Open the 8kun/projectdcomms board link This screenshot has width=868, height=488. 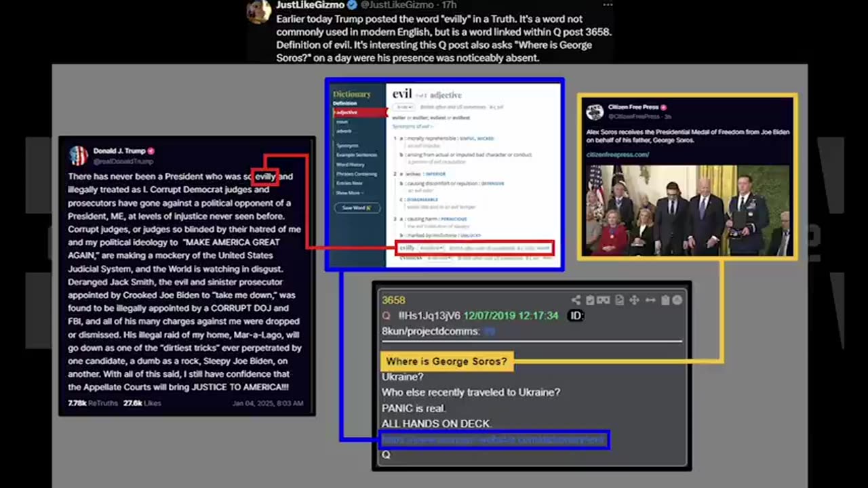[431, 331]
